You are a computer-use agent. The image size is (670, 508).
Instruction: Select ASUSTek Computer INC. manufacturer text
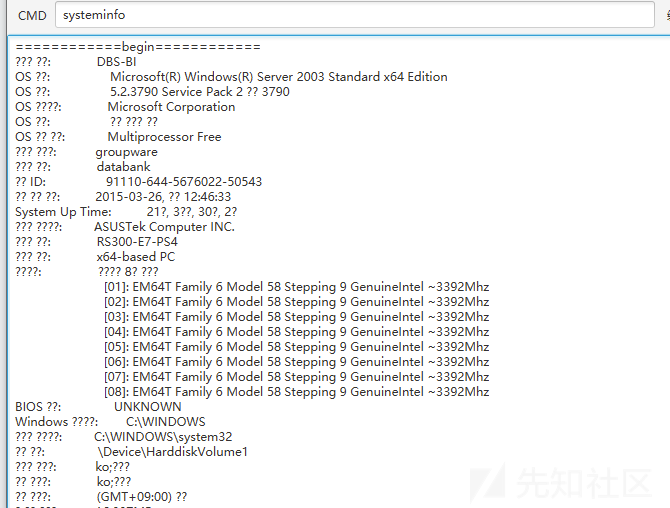(165, 227)
